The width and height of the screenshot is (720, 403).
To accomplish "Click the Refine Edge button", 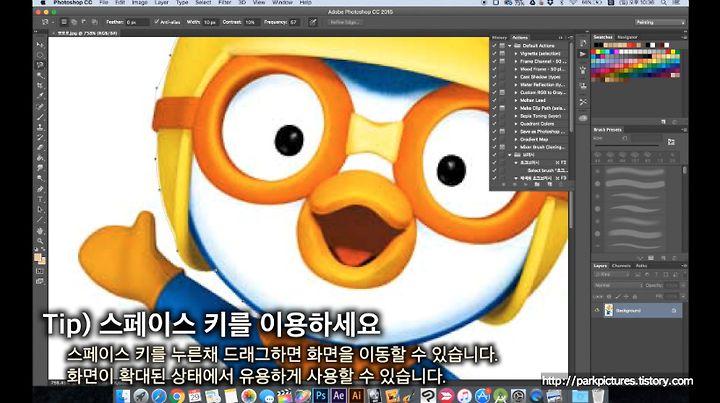I will [343, 22].
